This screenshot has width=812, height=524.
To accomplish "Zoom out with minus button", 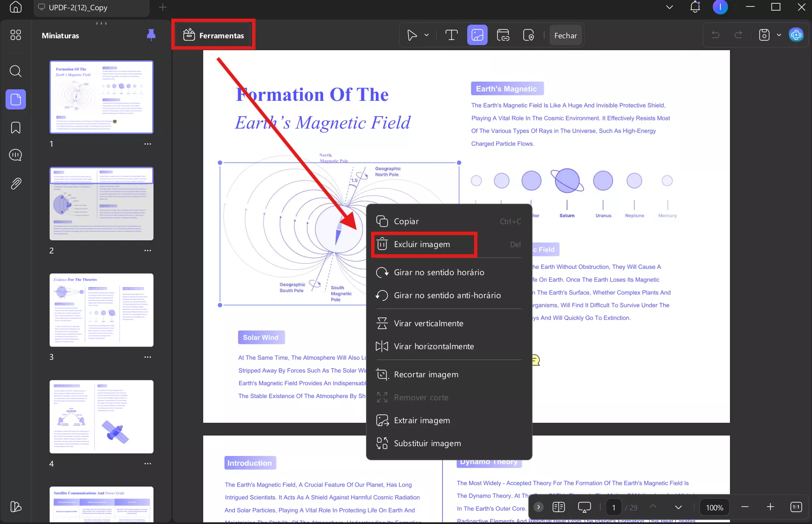I will (745, 507).
